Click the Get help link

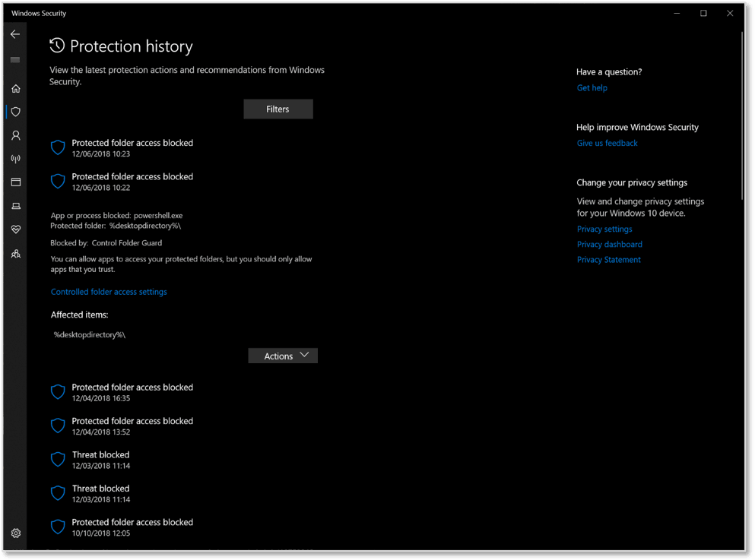click(592, 88)
